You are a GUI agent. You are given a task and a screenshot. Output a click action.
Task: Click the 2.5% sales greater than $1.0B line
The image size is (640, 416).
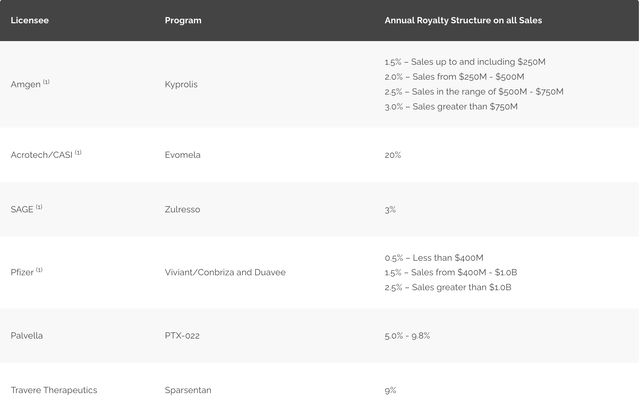tap(448, 287)
